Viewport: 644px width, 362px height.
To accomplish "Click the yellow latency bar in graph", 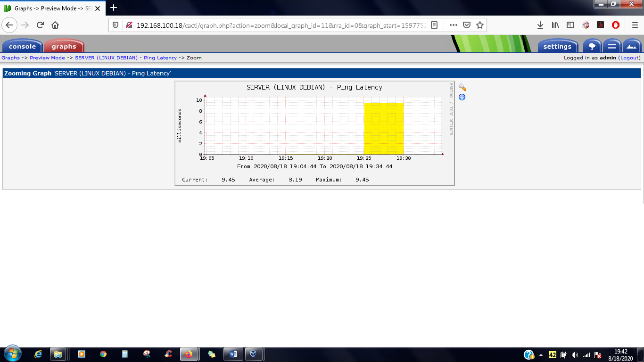I will (x=384, y=128).
